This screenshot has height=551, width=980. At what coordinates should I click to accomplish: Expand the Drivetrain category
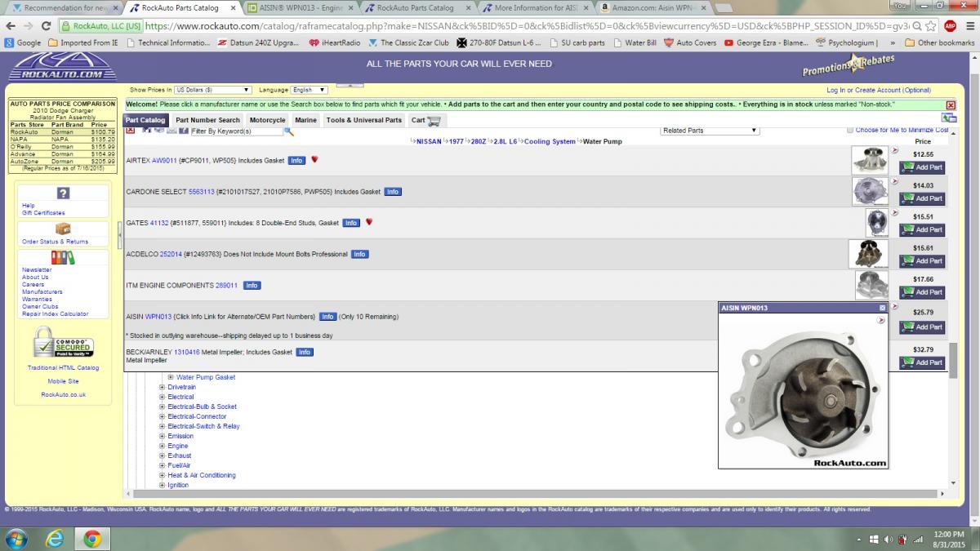(163, 387)
